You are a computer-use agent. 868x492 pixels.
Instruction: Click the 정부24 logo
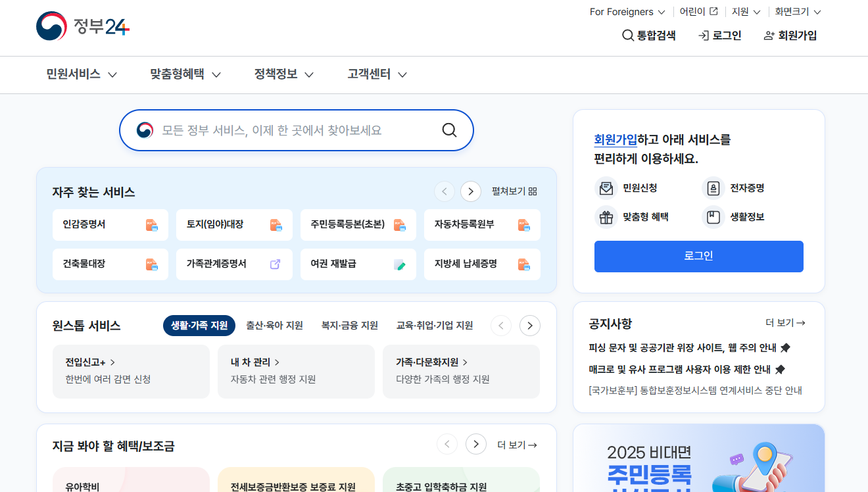83,26
